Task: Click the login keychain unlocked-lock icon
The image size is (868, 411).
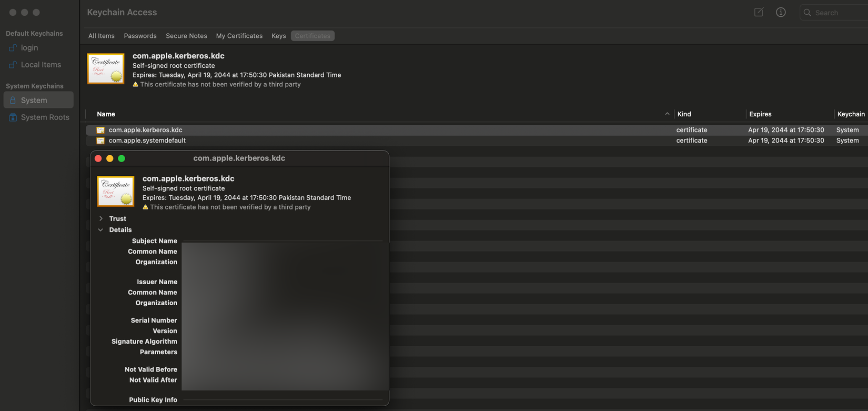Action: click(13, 48)
